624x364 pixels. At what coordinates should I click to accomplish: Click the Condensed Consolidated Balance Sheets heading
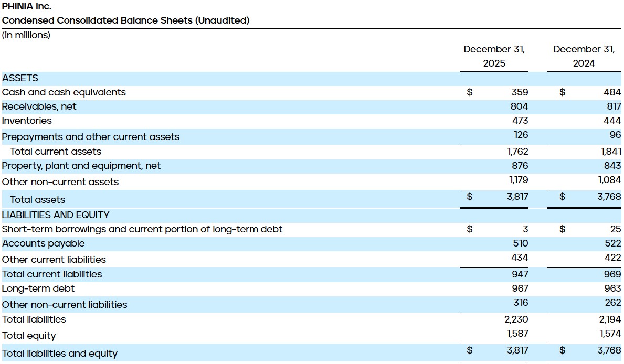tap(125, 21)
